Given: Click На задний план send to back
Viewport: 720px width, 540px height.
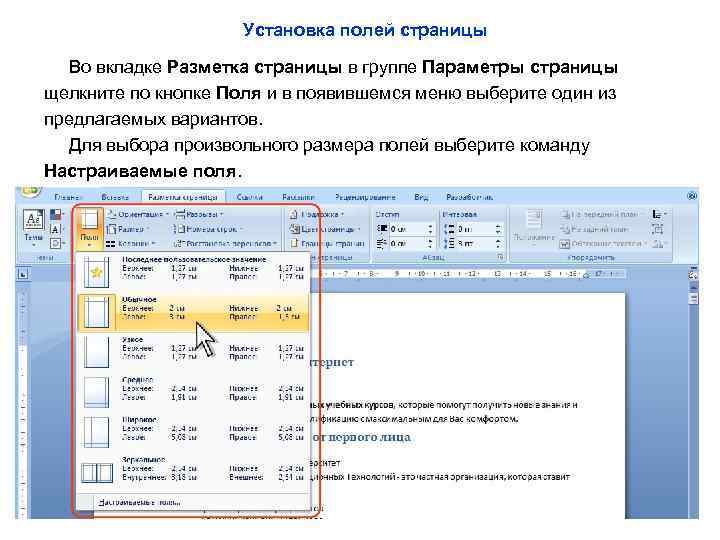Looking at the screenshot, I should pyautogui.click(x=594, y=229).
